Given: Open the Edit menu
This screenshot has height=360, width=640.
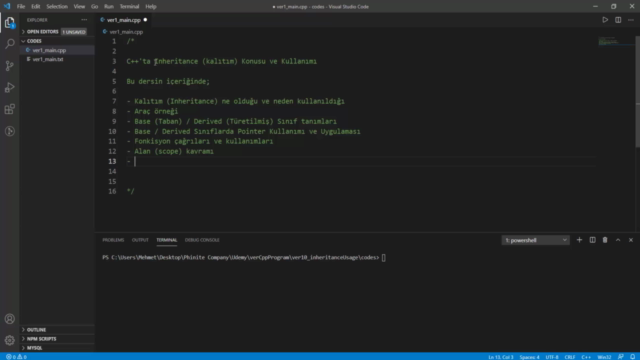Looking at the screenshot, I should click(36, 7).
